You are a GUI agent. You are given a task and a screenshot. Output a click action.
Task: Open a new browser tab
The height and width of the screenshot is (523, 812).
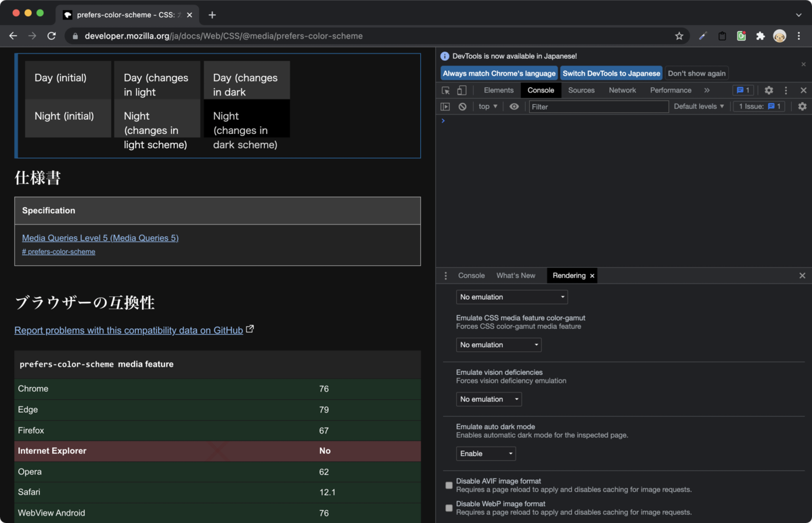[x=212, y=14]
